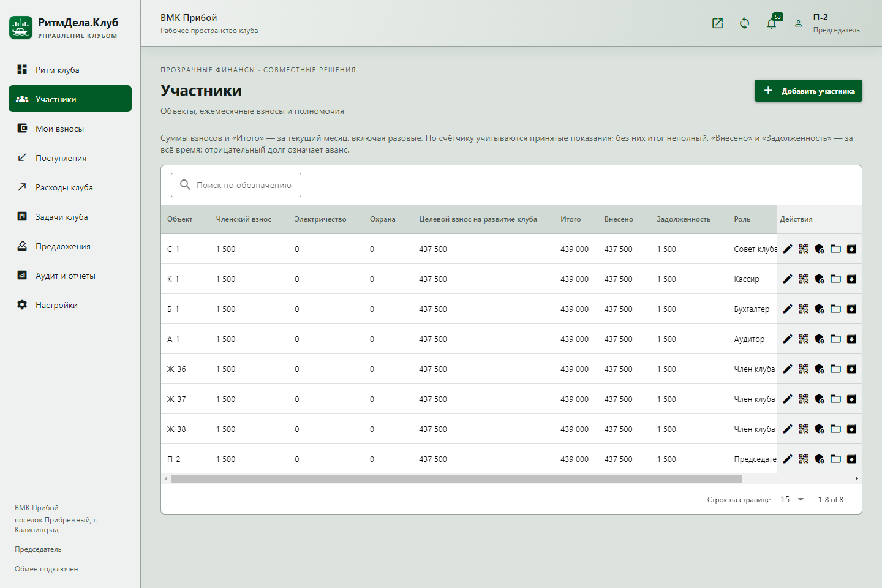882x588 pixels.
Task: Open rows per page dropdown showing 15
Action: click(x=792, y=499)
